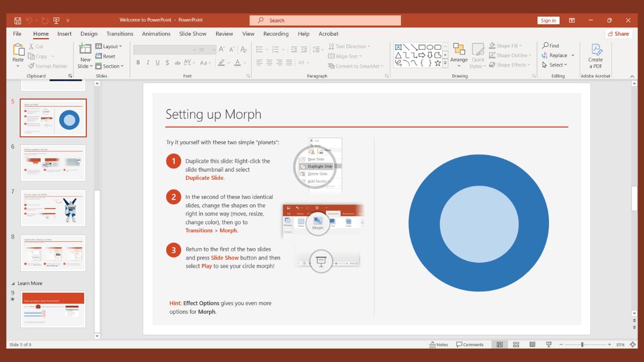
Task: Click the Share button
Action: pyautogui.click(x=618, y=34)
